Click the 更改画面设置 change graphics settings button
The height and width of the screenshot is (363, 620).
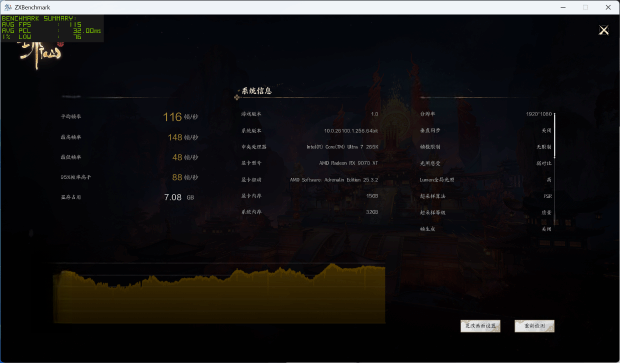tap(480, 326)
